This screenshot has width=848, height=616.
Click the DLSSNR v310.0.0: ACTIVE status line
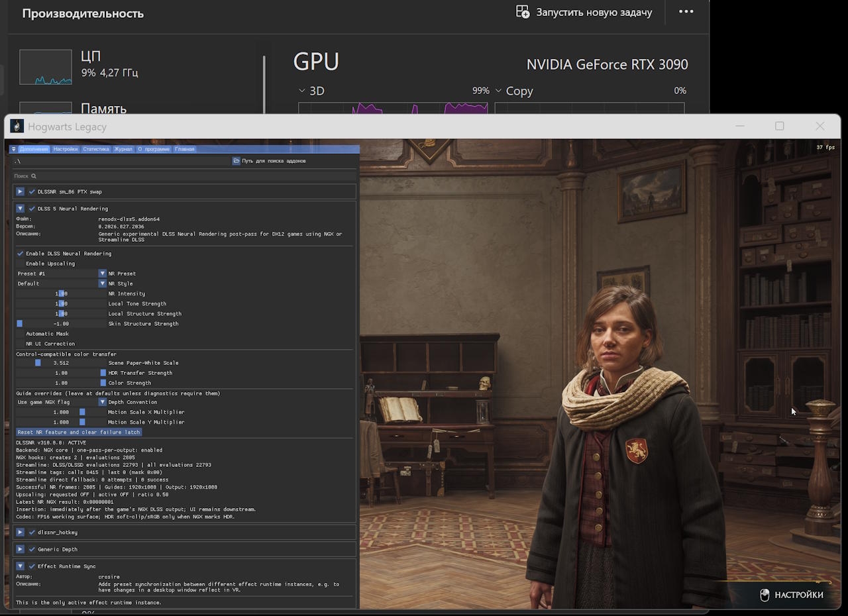(x=52, y=442)
